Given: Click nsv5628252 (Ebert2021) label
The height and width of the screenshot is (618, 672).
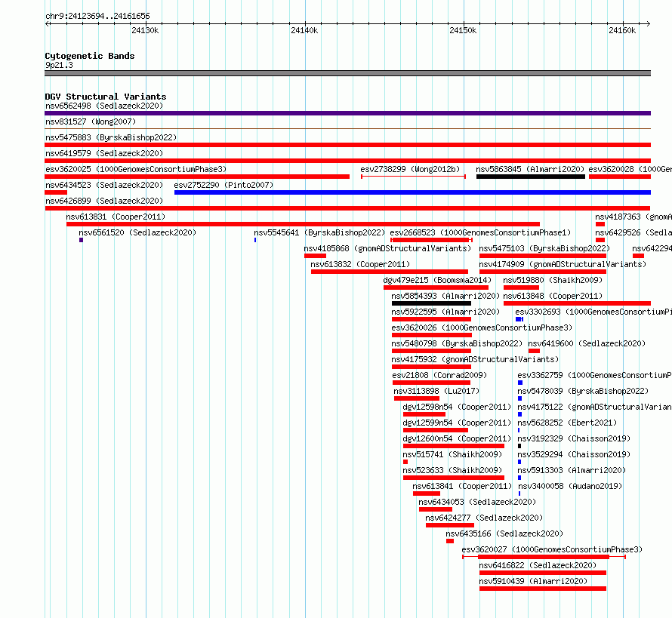Looking at the screenshot, I should coord(567,423).
